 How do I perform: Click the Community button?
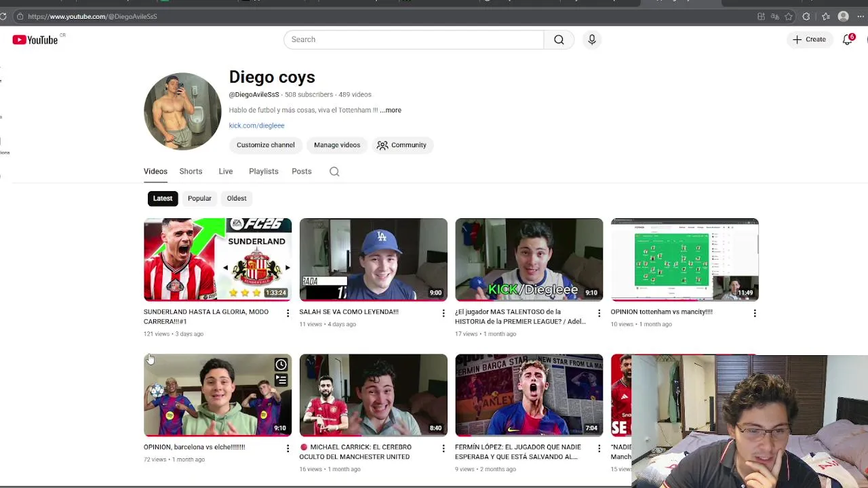pos(402,145)
